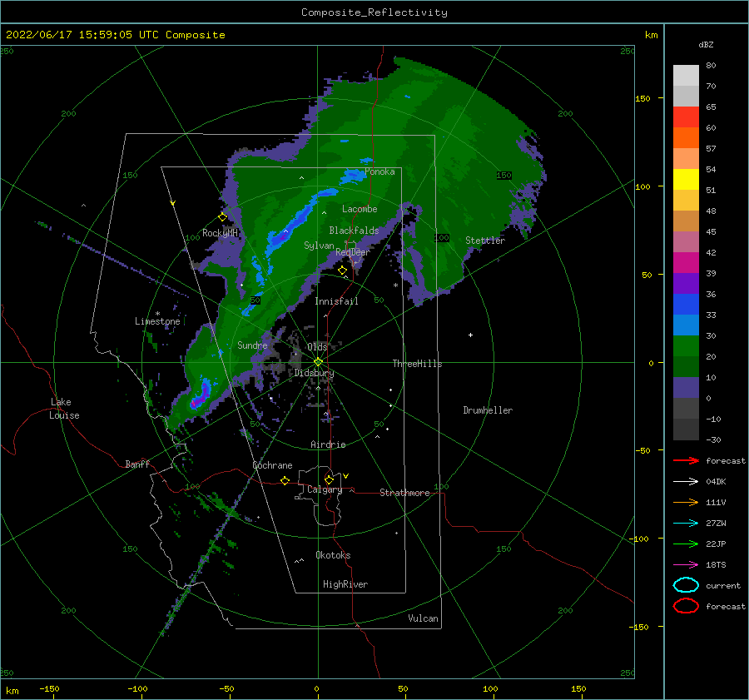Click the HighRiver label
Screen dimensions: 749x700
(x=345, y=584)
